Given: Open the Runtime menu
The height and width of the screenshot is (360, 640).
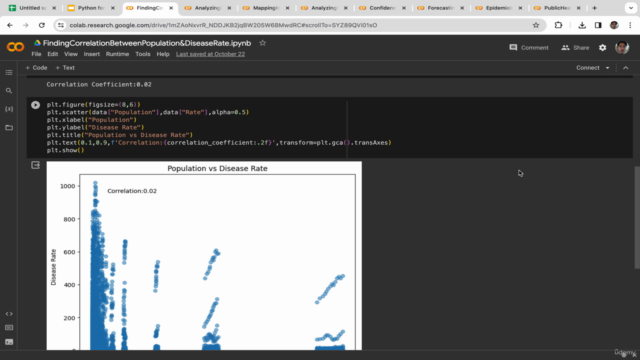Looking at the screenshot, I should [x=117, y=54].
